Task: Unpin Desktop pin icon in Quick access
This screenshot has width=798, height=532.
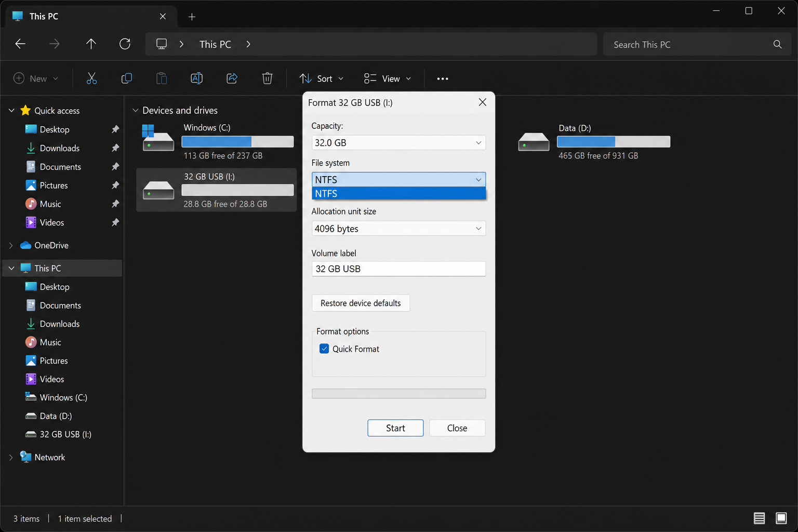Action: click(x=115, y=129)
